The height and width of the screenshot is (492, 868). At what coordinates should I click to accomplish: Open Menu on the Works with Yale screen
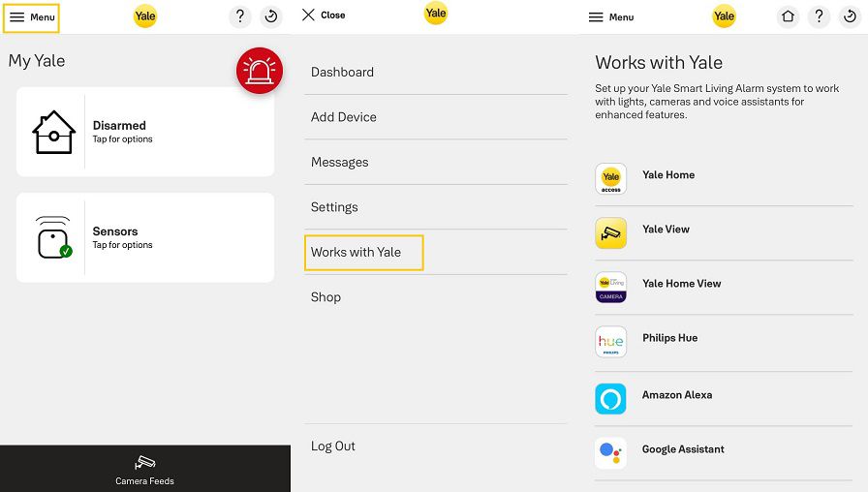(611, 17)
